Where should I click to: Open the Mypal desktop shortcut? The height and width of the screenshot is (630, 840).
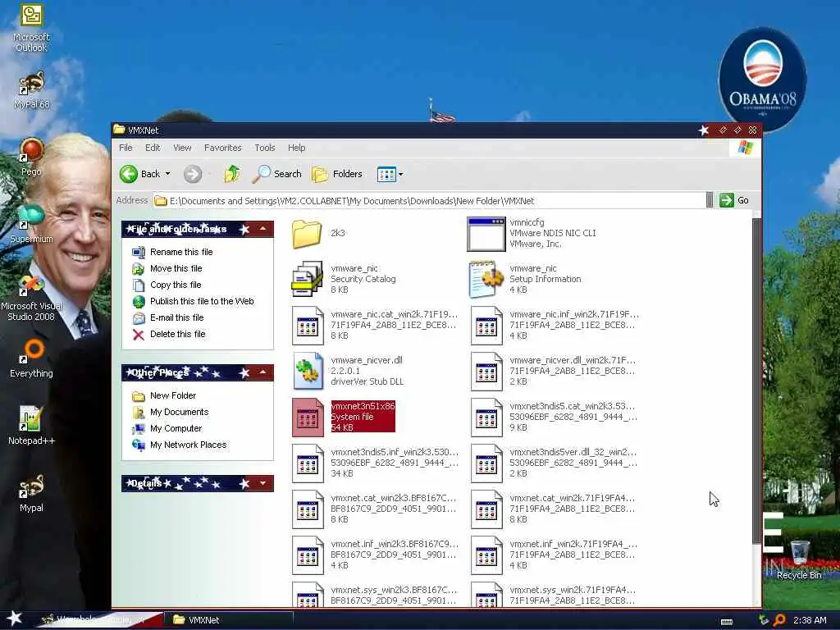32,493
